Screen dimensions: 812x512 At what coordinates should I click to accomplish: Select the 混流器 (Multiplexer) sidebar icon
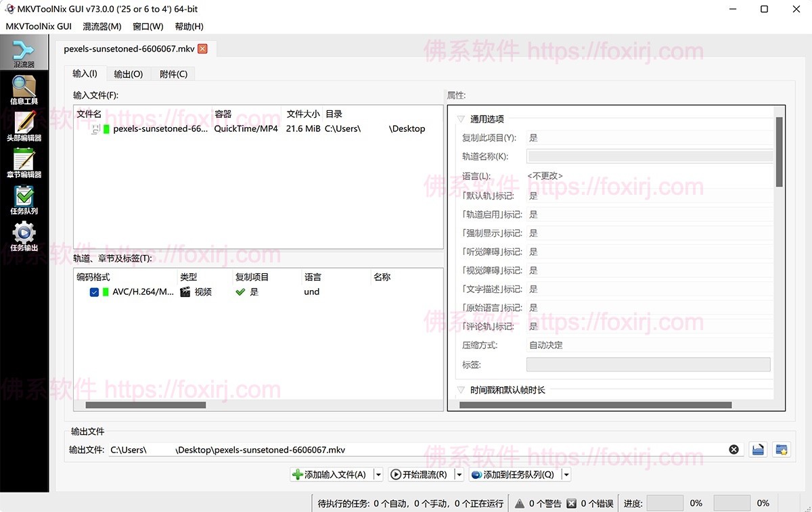click(24, 51)
